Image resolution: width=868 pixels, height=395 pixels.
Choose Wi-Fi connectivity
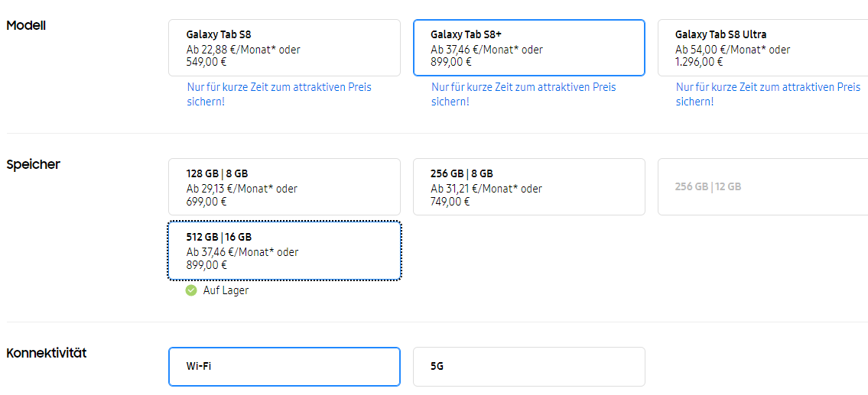pos(284,366)
